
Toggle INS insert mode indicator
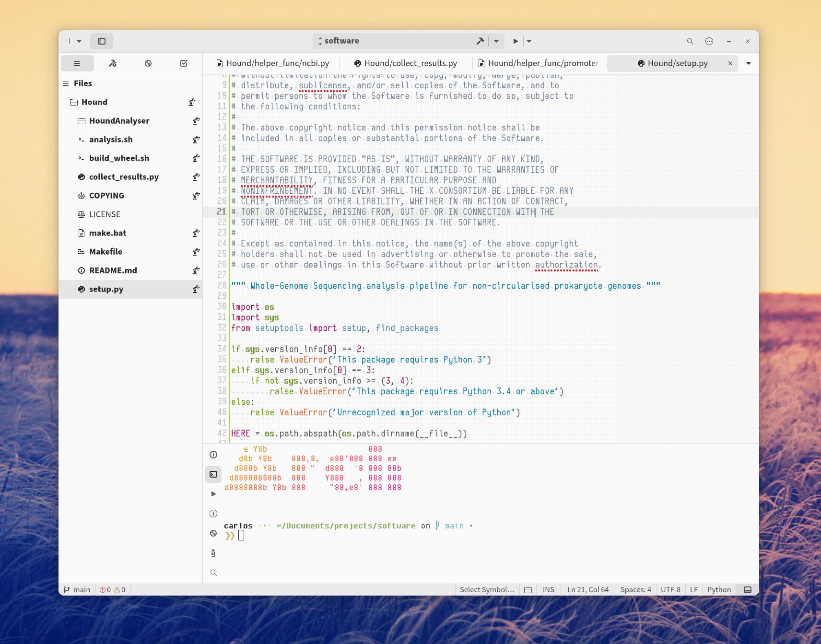548,590
